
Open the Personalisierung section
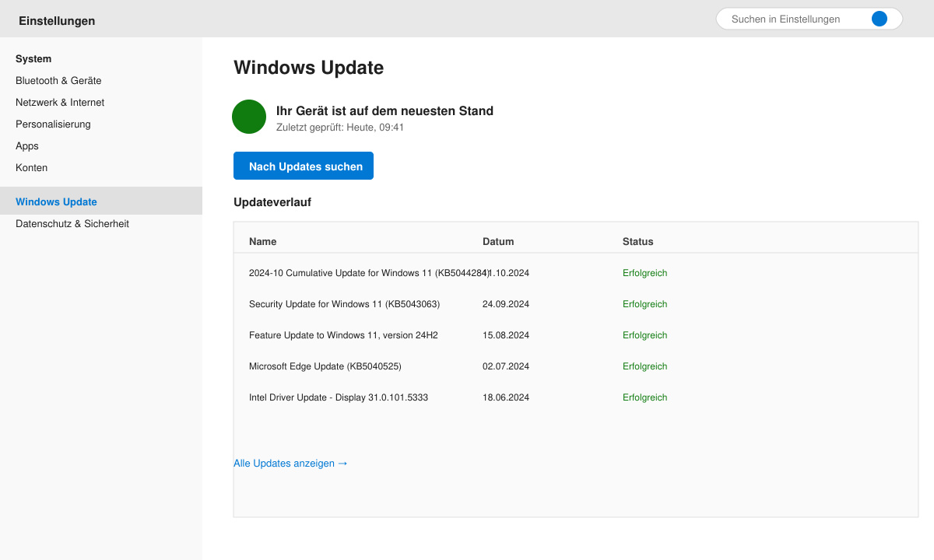53,124
